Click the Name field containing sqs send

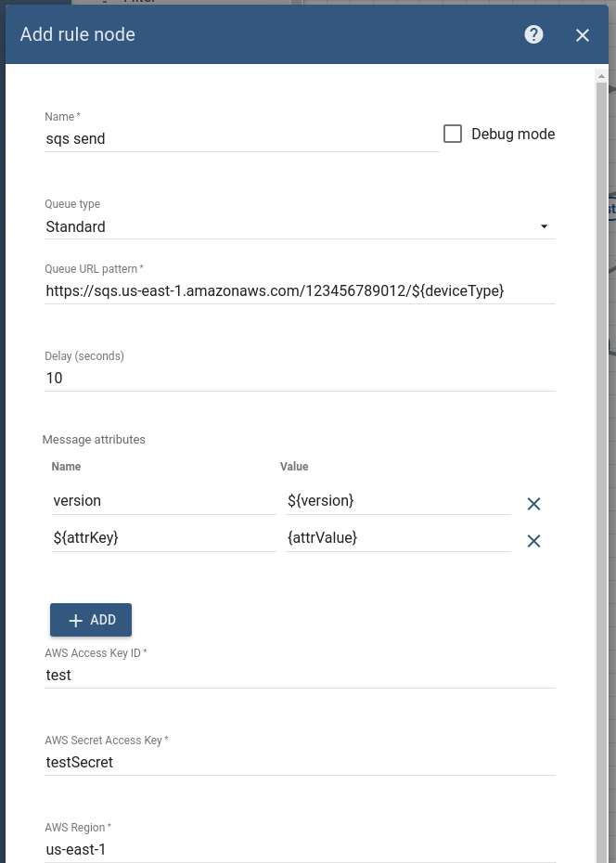coord(241,139)
